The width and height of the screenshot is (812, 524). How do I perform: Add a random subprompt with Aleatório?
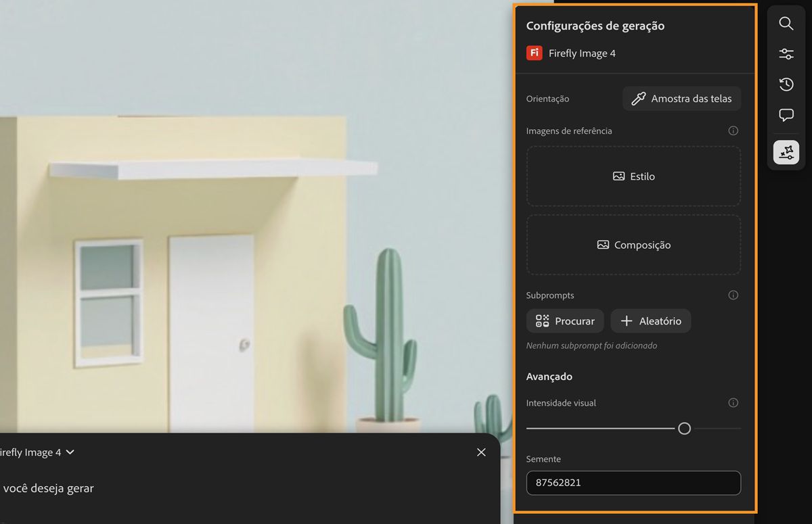(650, 320)
